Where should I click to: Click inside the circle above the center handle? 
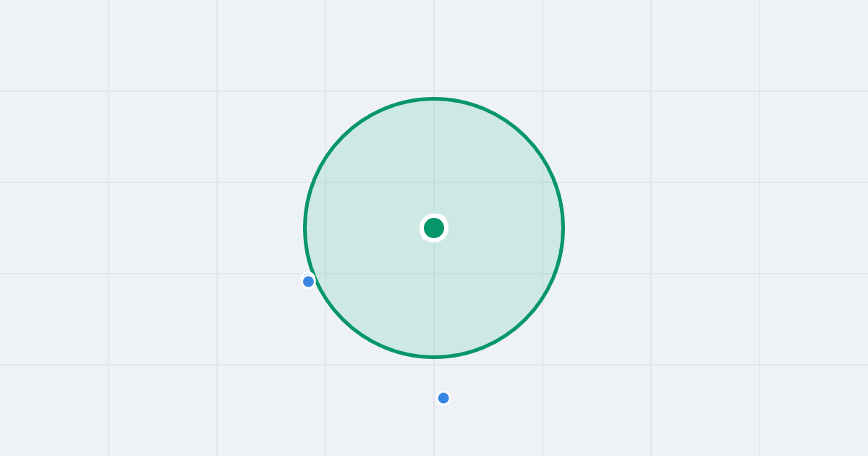[434, 163]
